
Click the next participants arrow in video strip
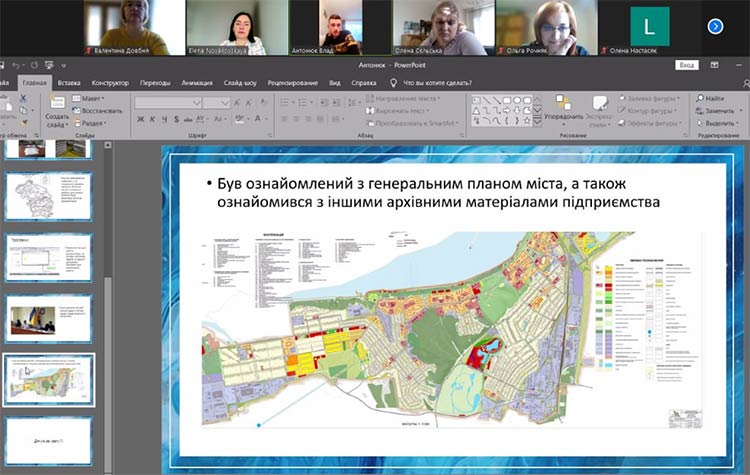coord(715,26)
